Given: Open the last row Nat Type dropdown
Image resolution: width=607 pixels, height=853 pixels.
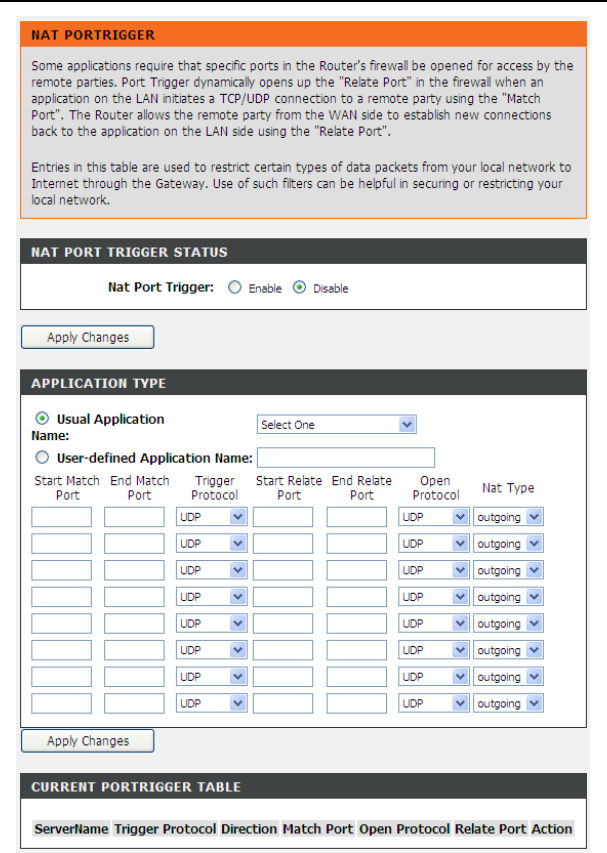Looking at the screenshot, I should 508,703.
